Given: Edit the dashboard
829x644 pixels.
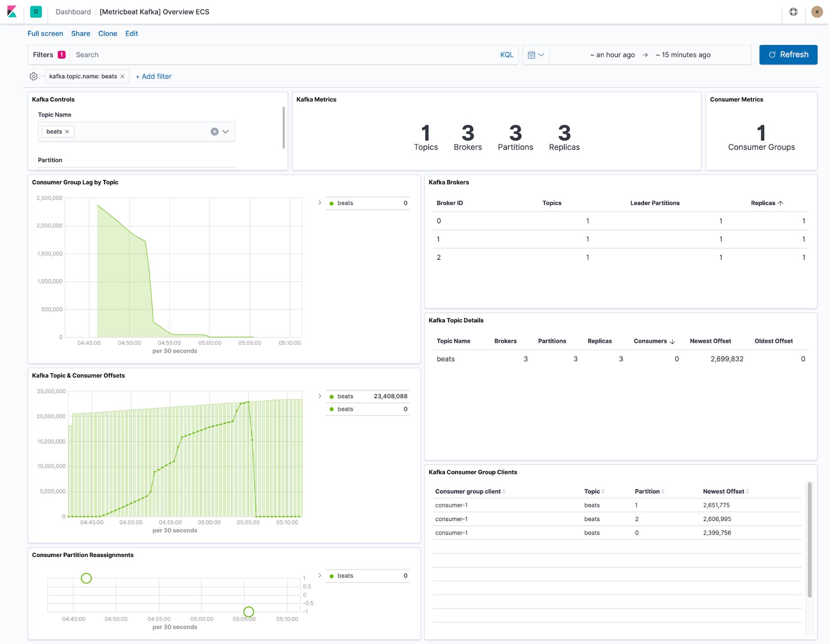Looking at the screenshot, I should (x=131, y=34).
